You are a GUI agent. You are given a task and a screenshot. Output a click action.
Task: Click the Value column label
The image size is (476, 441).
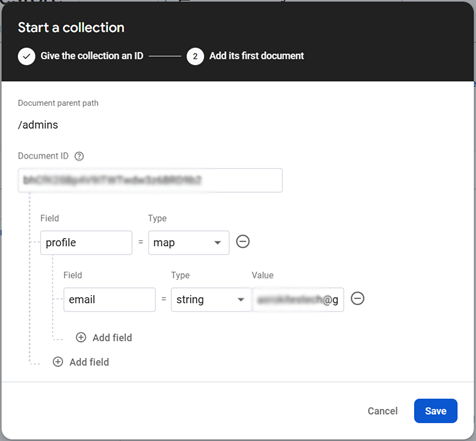click(262, 275)
